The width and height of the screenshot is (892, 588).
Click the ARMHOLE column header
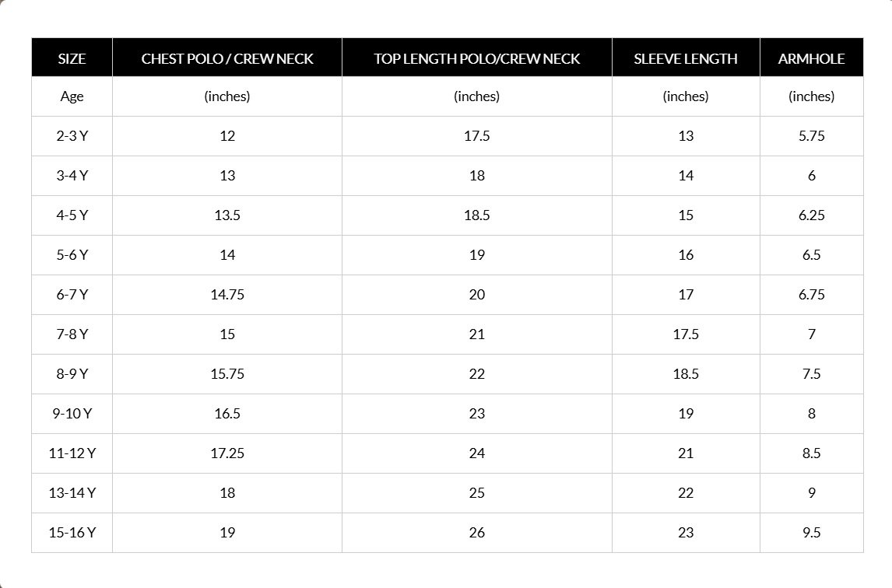coord(811,58)
